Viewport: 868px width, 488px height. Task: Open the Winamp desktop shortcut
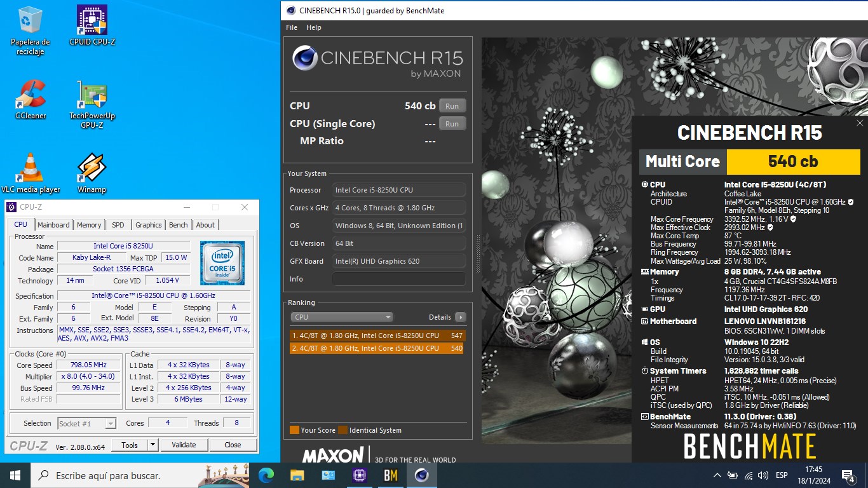(x=92, y=173)
